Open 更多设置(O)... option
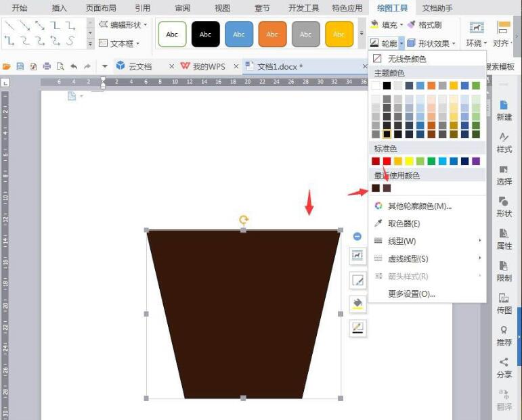The height and width of the screenshot is (420, 522). click(x=411, y=294)
